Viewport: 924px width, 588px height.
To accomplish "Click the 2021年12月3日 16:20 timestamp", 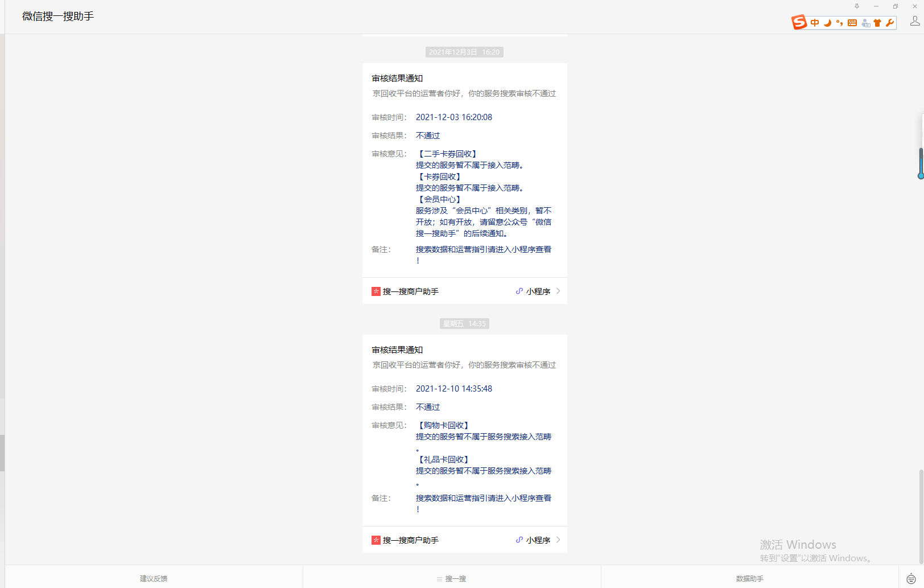I will point(464,52).
